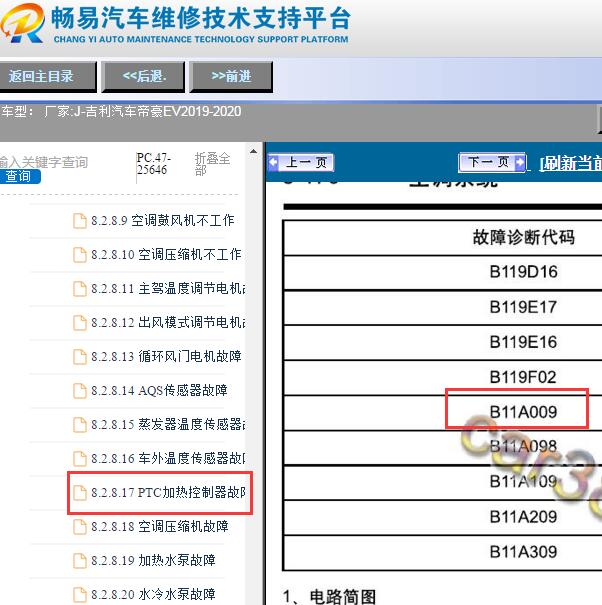Click document icon beside 8.2.8.17

pos(80,493)
